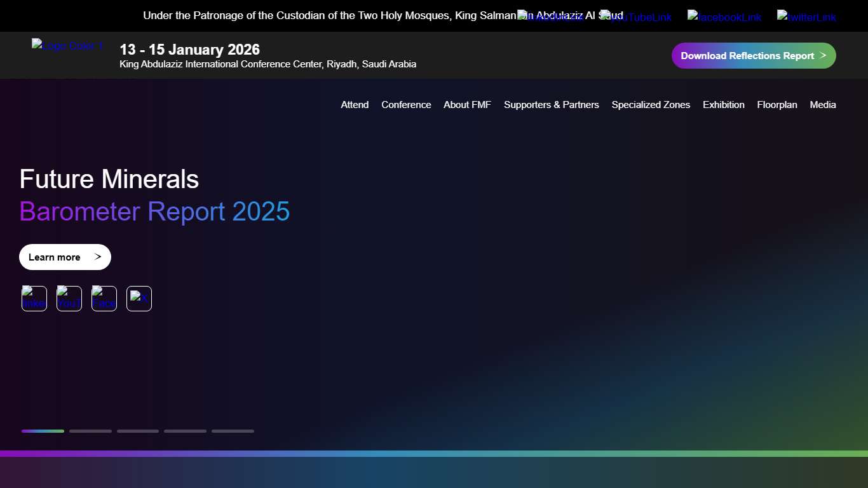The width and height of the screenshot is (868, 488).
Task: Click the linkedinLink icon in the top bar
Action: coord(550,17)
